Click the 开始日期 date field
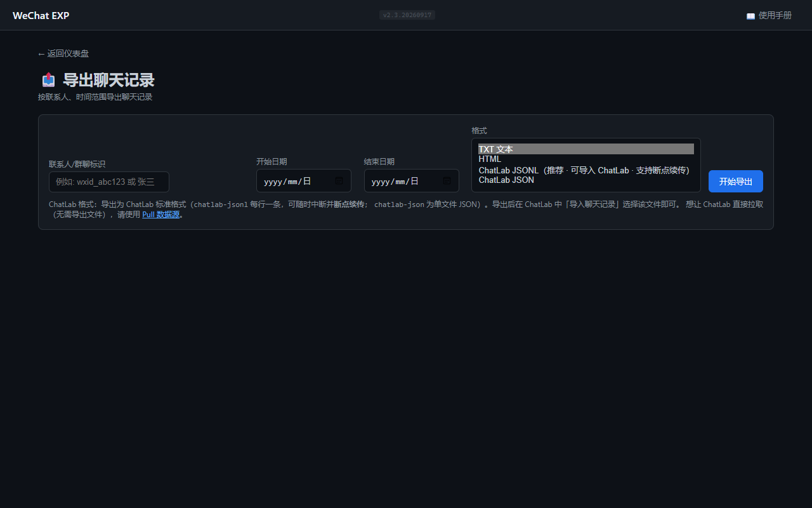 (x=304, y=181)
